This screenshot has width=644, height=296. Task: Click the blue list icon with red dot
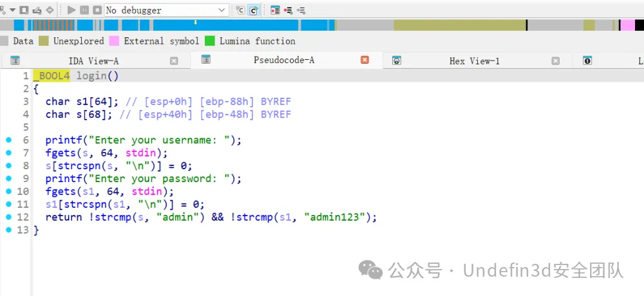point(275,10)
